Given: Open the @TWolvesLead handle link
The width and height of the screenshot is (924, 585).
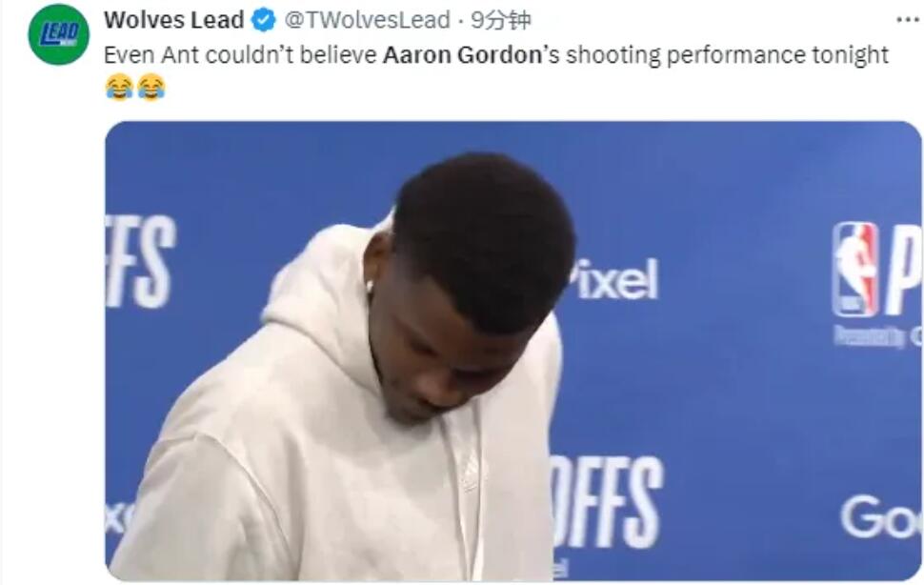Looking at the screenshot, I should pyautogui.click(x=367, y=20).
